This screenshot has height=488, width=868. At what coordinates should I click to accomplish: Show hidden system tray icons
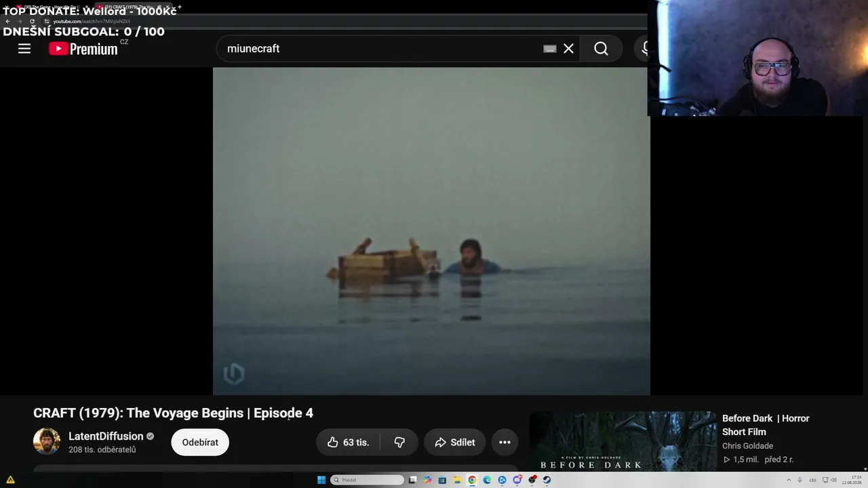pos(789,480)
